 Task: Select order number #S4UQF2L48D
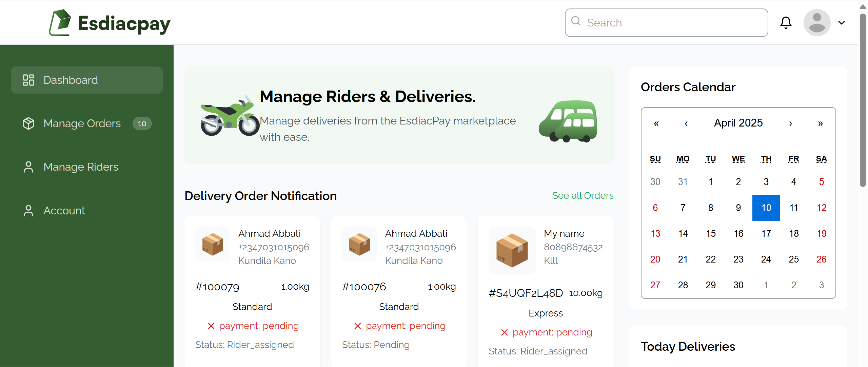pyautogui.click(x=526, y=293)
